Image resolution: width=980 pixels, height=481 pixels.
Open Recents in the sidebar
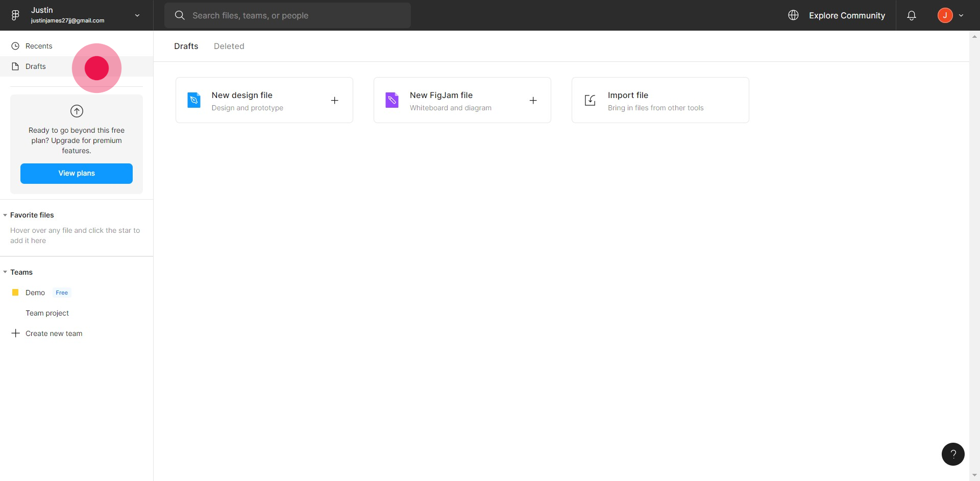click(x=39, y=46)
